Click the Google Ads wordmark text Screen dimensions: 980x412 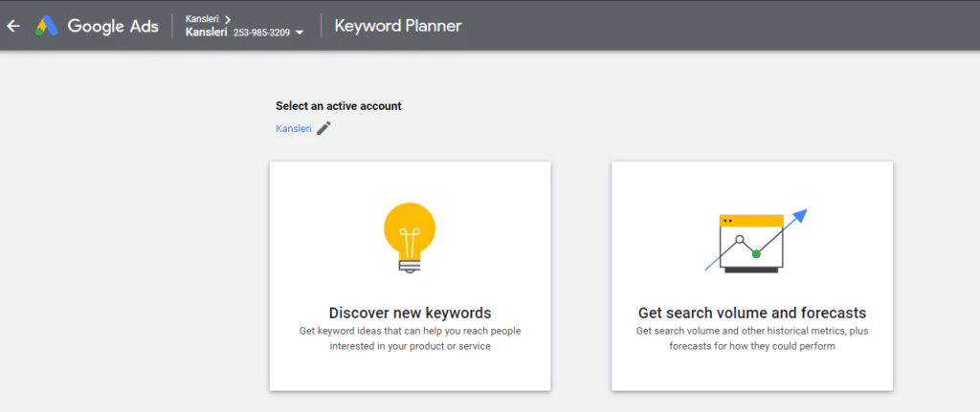click(x=113, y=26)
